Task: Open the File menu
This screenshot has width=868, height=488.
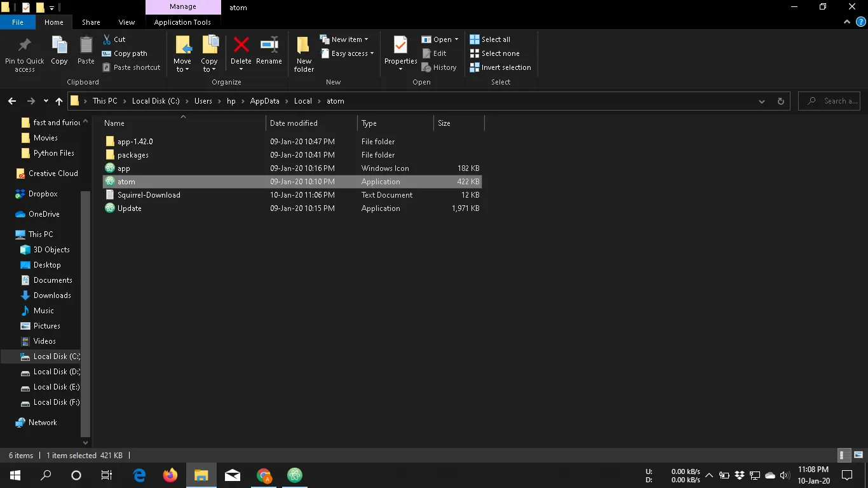Action: click(x=18, y=22)
